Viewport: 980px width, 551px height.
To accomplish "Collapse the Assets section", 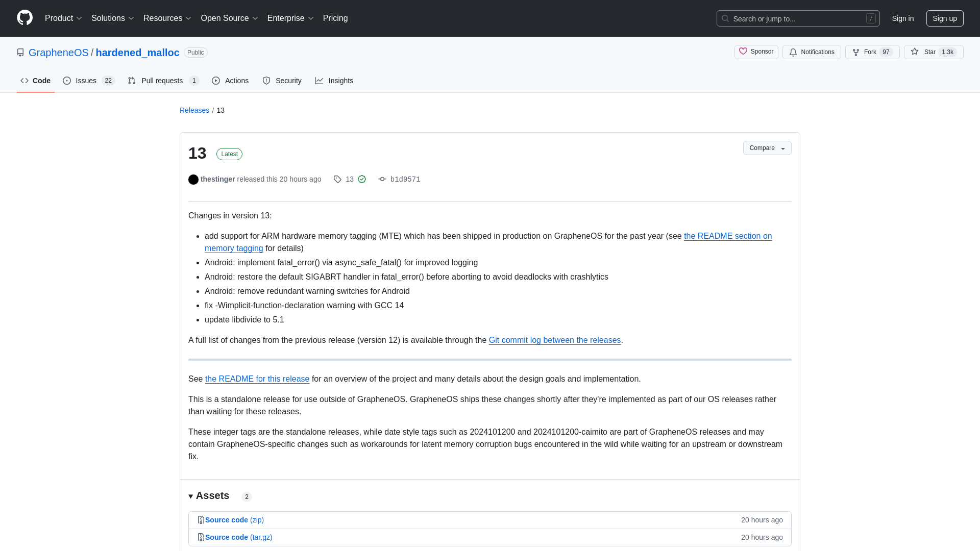I will (x=209, y=496).
